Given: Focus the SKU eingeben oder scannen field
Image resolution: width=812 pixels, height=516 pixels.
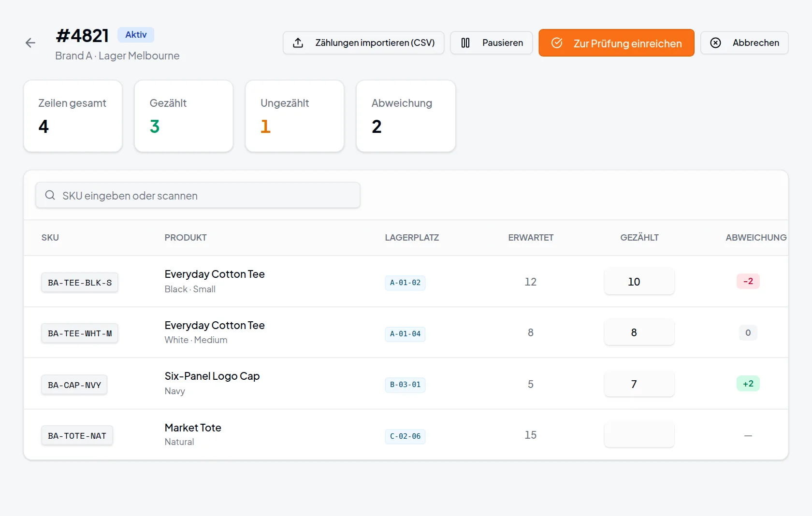Looking at the screenshot, I should pos(198,195).
